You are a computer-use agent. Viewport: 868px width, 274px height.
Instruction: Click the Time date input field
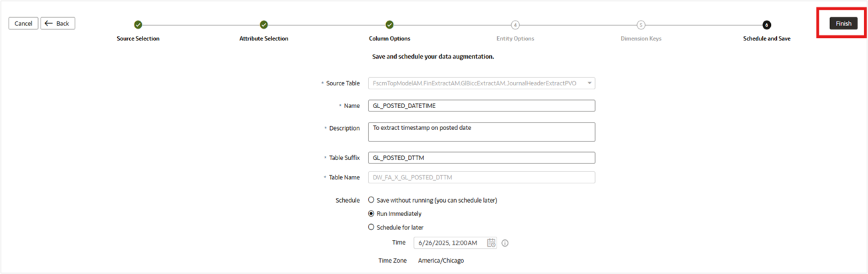pyautogui.click(x=450, y=243)
